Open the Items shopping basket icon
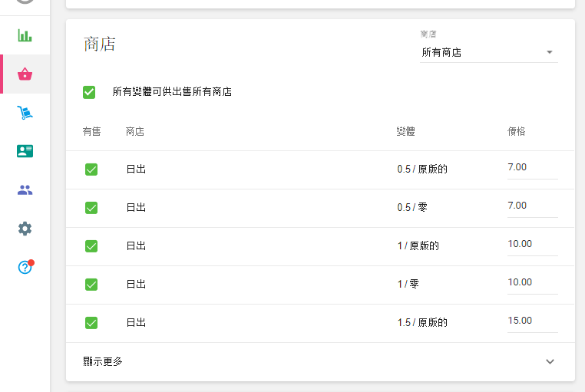The height and width of the screenshot is (392, 585). click(x=25, y=74)
